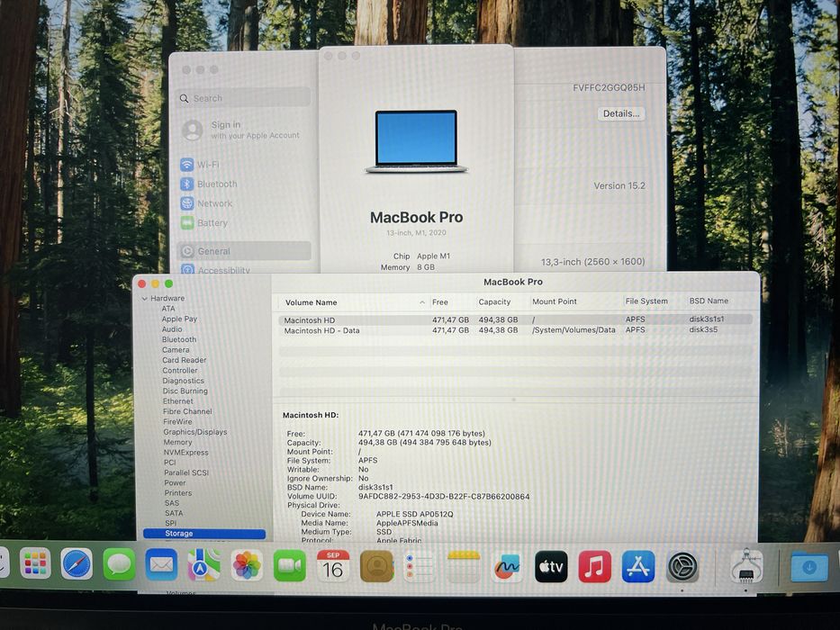Open Calendar showing SEP 16
Viewport: 840px width, 630px height.
333,566
